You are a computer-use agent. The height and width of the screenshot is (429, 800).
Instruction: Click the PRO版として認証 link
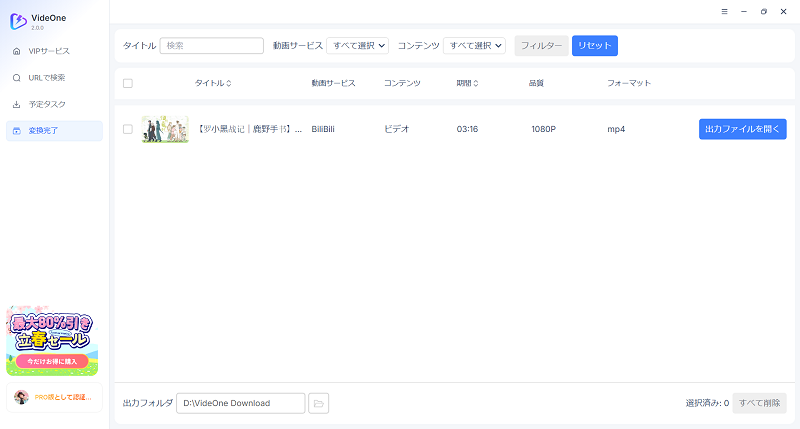(63, 397)
